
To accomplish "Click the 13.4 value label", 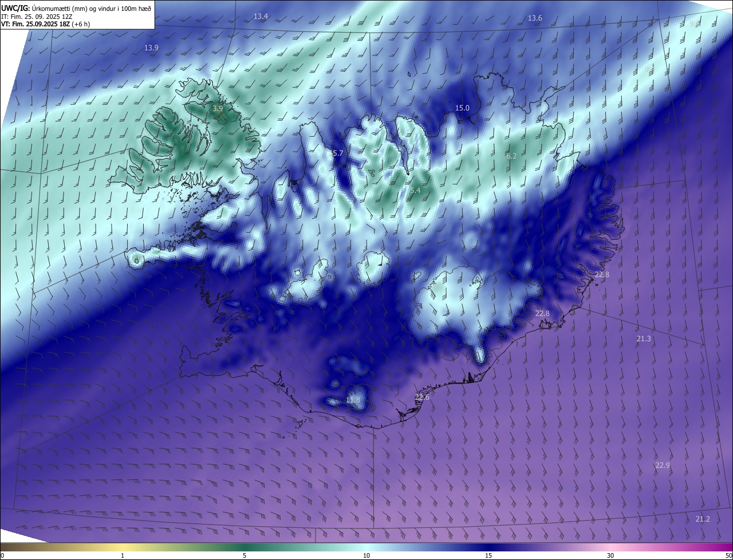I will [261, 17].
